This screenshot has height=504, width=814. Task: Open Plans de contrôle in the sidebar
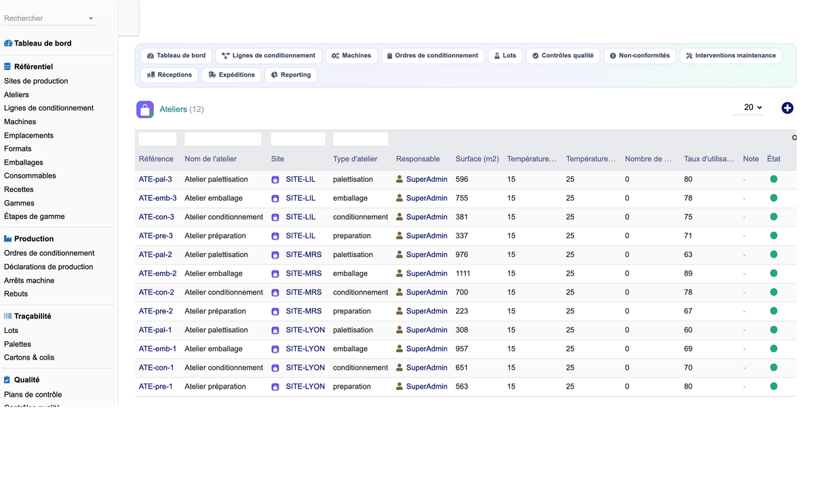tap(33, 394)
